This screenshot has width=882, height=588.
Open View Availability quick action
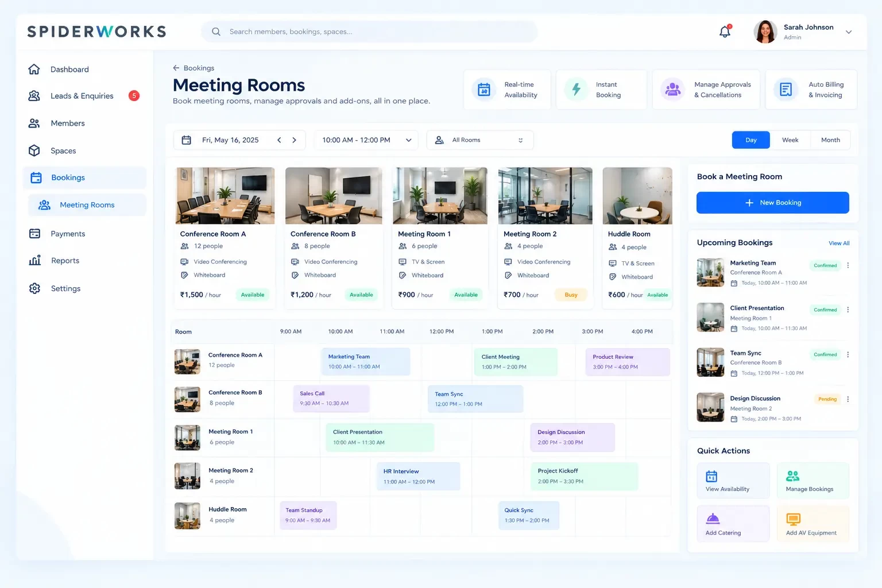733,481
